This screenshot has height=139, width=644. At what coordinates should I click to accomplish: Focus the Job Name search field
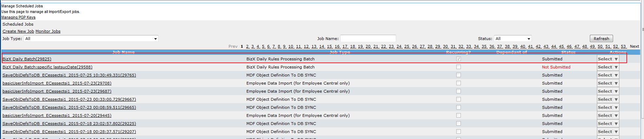[368, 39]
